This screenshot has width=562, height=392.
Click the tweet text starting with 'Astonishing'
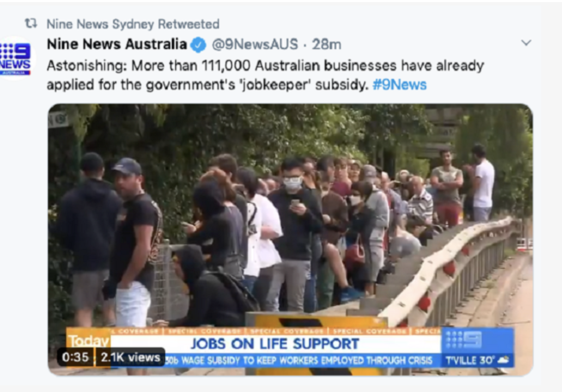(265, 75)
